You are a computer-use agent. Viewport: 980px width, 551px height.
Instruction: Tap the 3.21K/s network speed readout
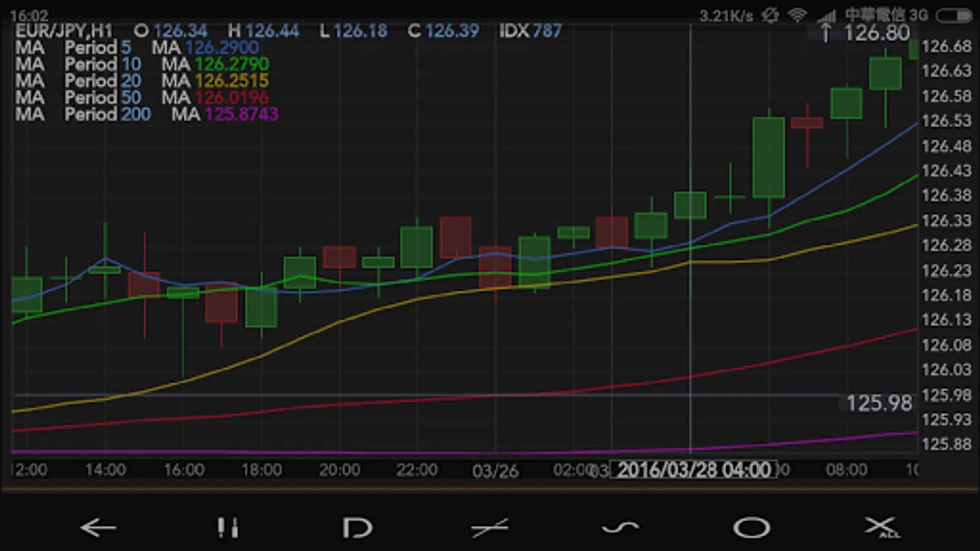(x=726, y=15)
